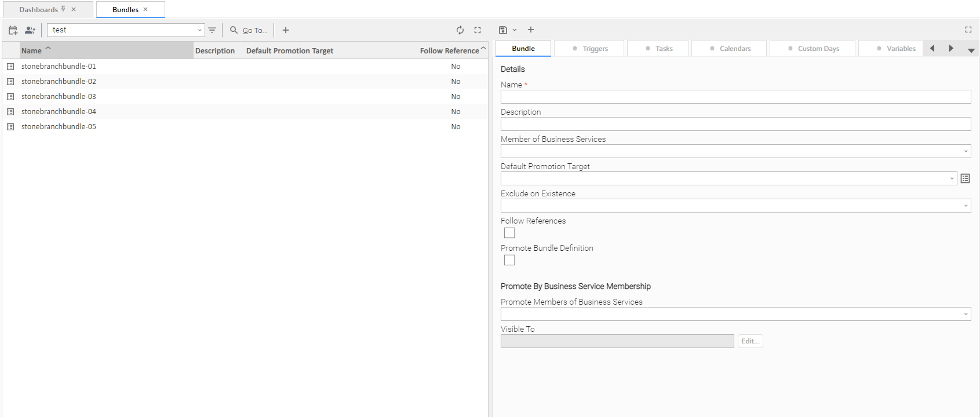Viewport: 980px width, 417px height.
Task: Open the filter options icon beside the search box
Action: click(212, 30)
